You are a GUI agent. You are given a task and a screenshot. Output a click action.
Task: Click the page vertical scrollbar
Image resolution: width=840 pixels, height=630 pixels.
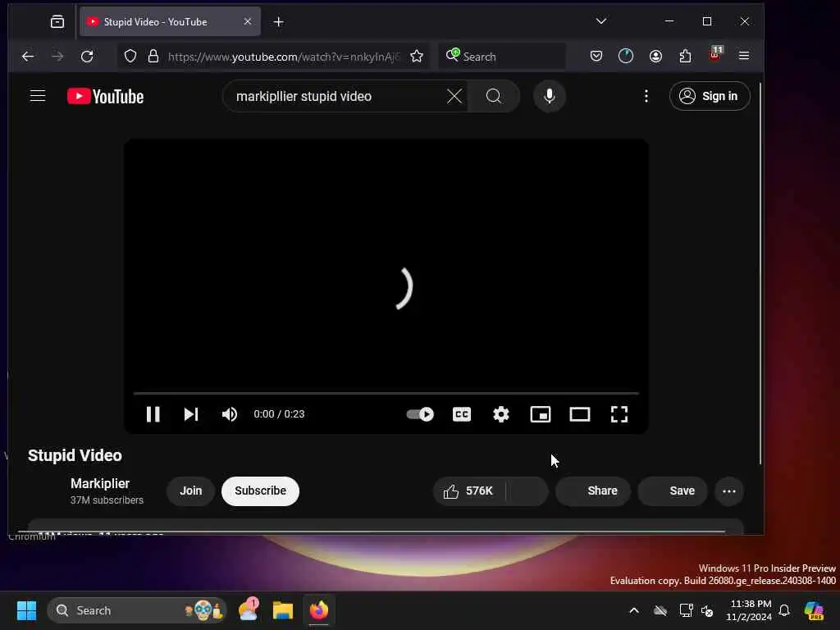(x=760, y=273)
